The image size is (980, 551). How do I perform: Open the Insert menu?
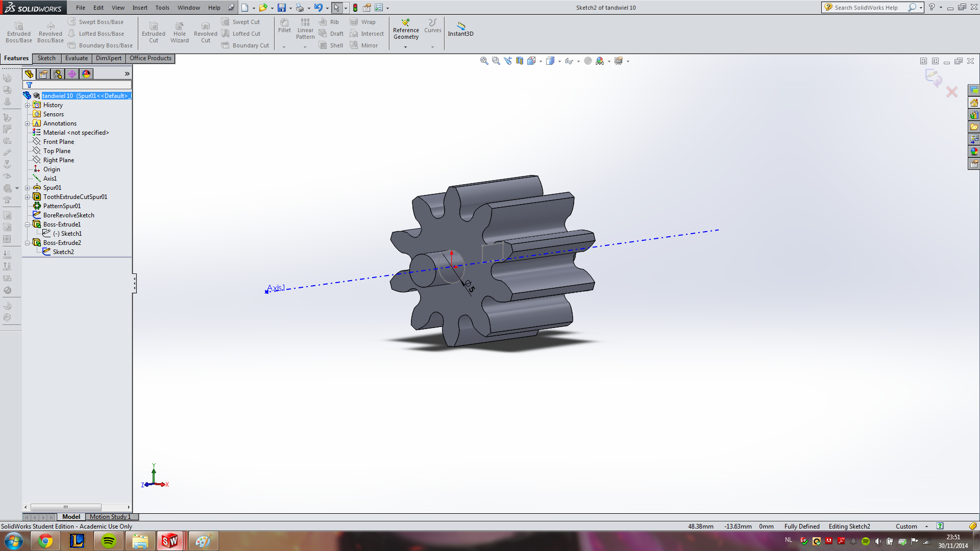(139, 8)
